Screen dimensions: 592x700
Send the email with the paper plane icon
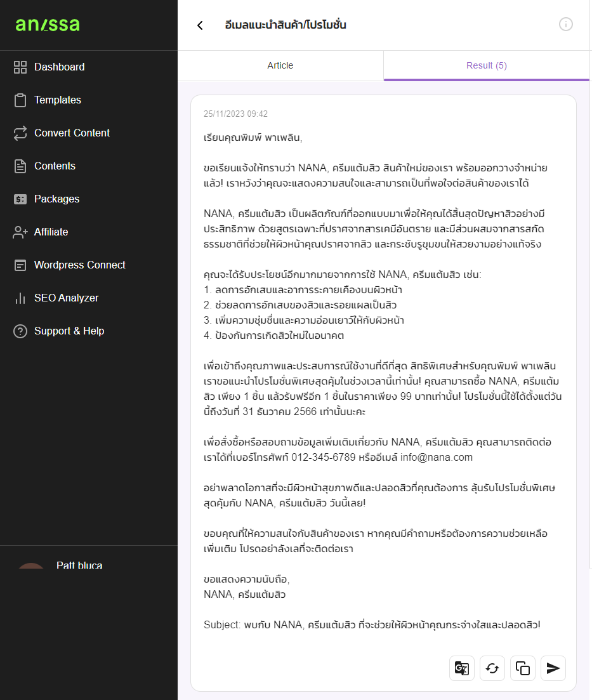(553, 668)
